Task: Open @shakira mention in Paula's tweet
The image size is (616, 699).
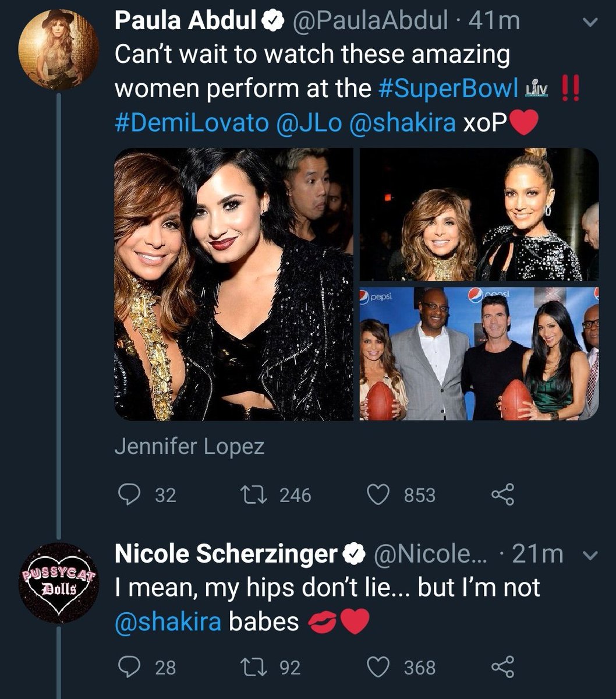Action: coord(402,123)
